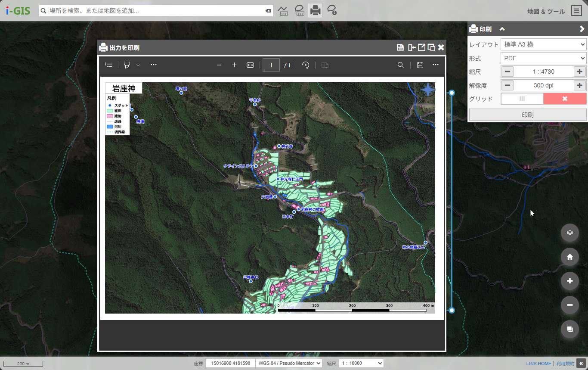Restore the print output dialog size
This screenshot has height=370, width=588.
tap(431, 47)
